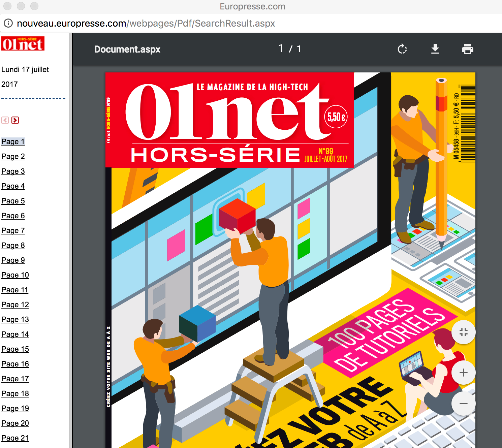This screenshot has width=502, height=448.
Task: Open Page 15 link
Action: click(x=15, y=349)
